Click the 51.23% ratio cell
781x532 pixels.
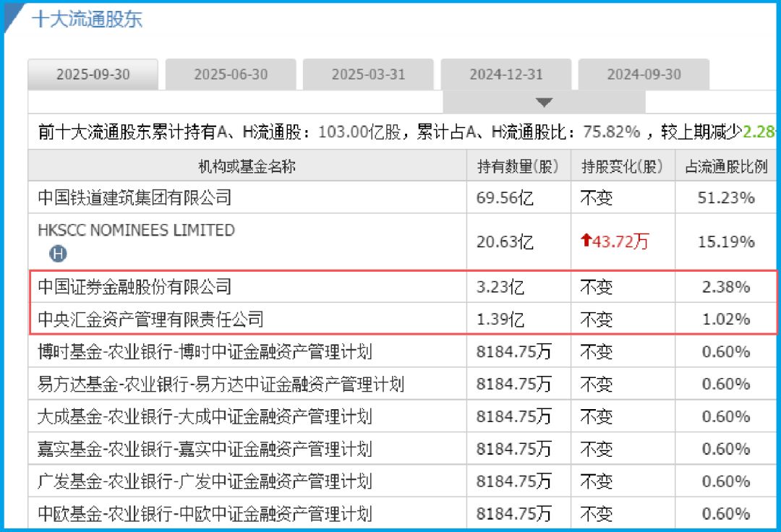click(726, 198)
